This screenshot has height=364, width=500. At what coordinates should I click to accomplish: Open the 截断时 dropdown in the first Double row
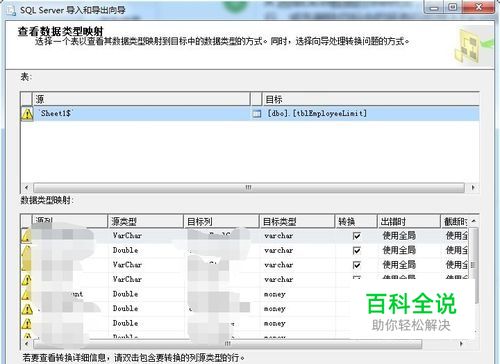tap(455, 250)
